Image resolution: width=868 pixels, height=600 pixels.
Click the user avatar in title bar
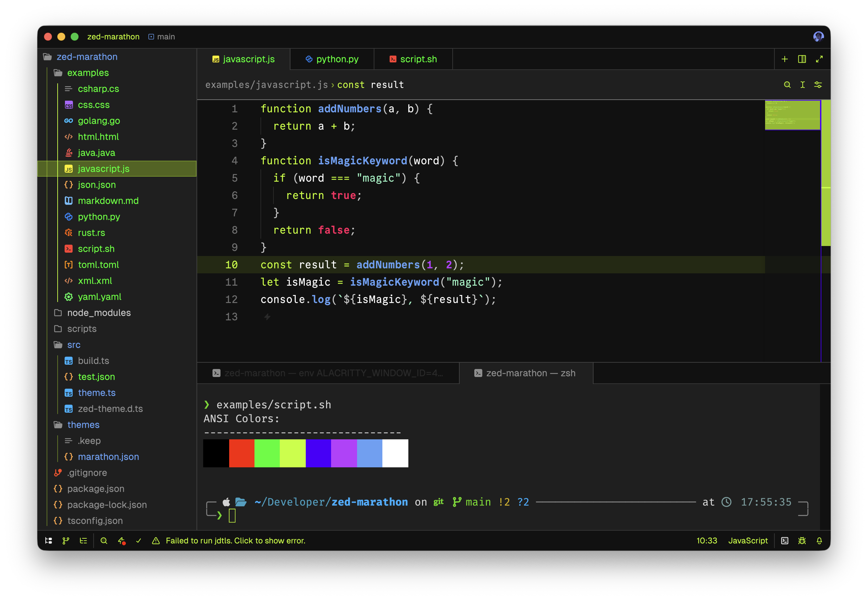click(x=818, y=36)
